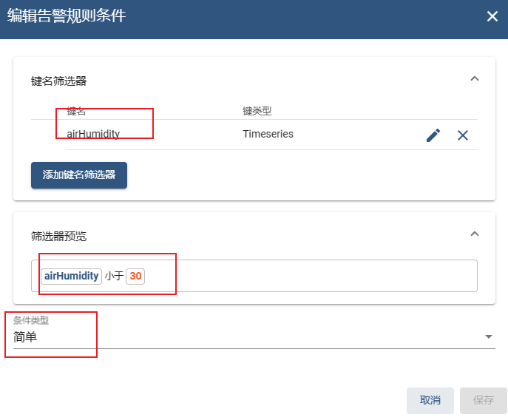Remove the airHumidity key filter row
The height and width of the screenshot is (420, 508).
point(463,135)
